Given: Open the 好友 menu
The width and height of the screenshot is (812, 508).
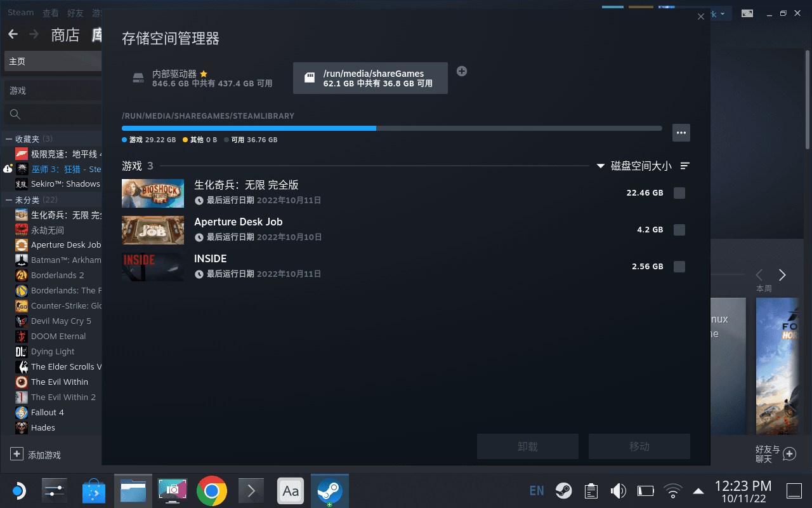Looking at the screenshot, I should [x=75, y=13].
